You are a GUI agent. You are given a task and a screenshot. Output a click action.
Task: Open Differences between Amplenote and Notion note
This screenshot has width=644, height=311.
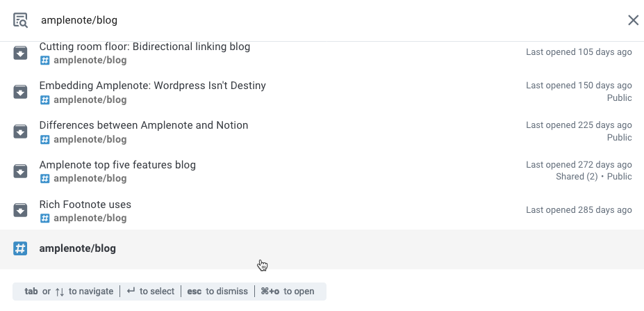tap(144, 125)
